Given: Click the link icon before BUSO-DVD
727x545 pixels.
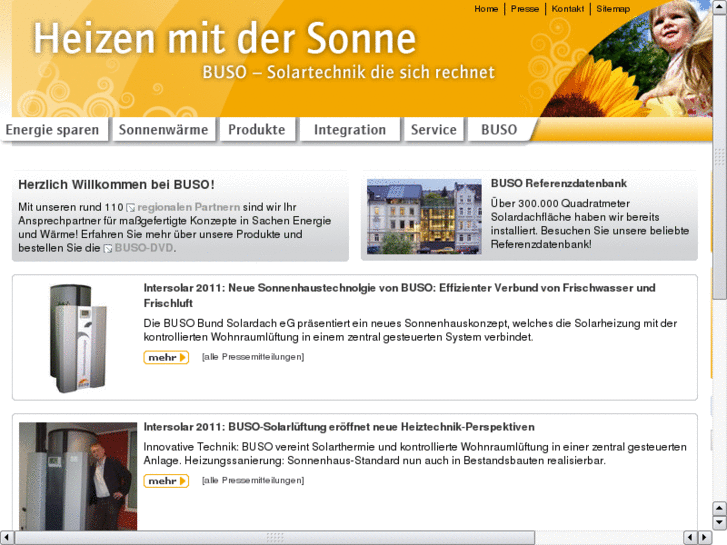Looking at the screenshot, I should click(x=108, y=249).
